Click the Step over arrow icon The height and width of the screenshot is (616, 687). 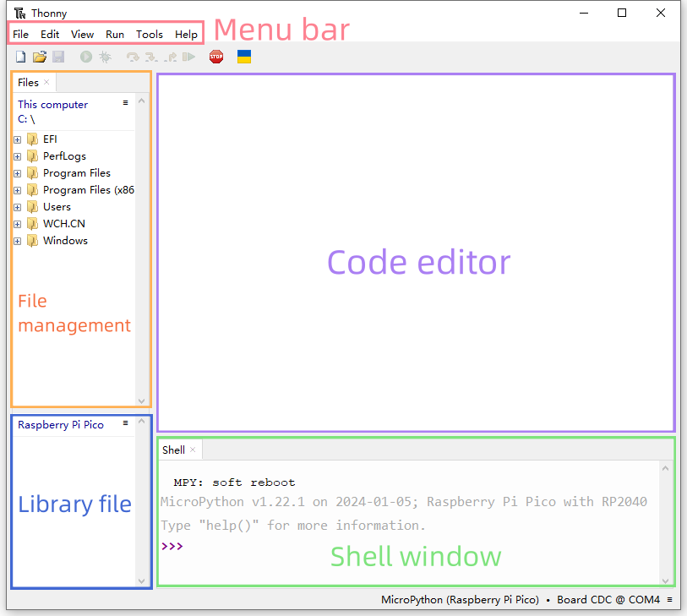(x=133, y=57)
